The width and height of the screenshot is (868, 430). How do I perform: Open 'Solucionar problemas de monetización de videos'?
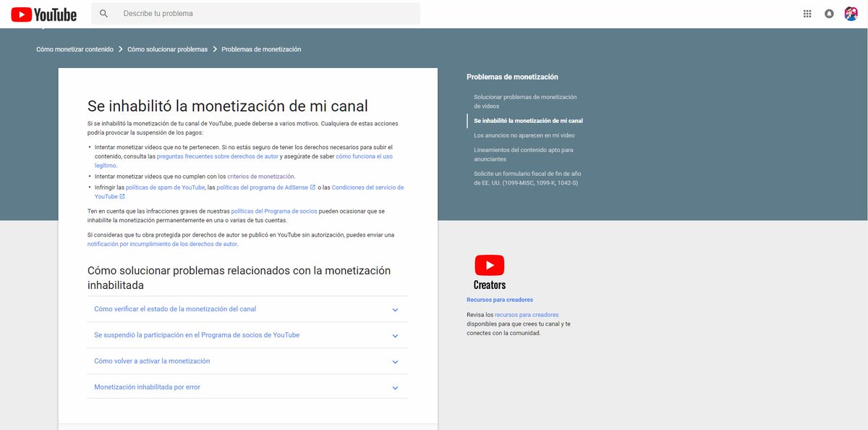pos(525,101)
